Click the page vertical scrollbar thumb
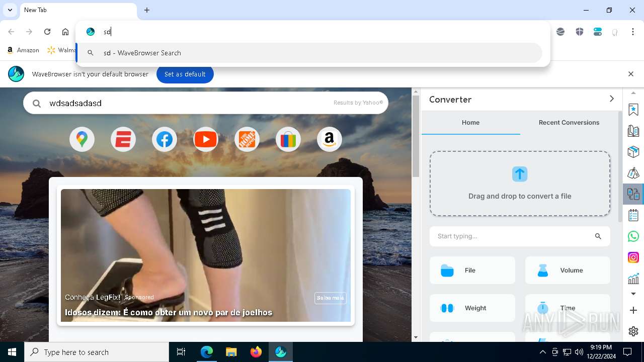 (x=416, y=136)
